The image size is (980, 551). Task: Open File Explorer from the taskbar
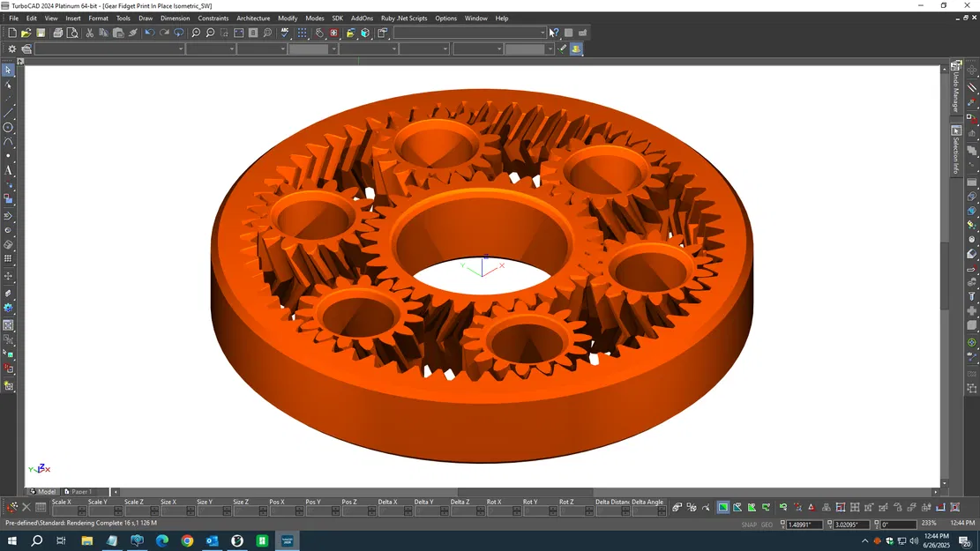pos(86,540)
